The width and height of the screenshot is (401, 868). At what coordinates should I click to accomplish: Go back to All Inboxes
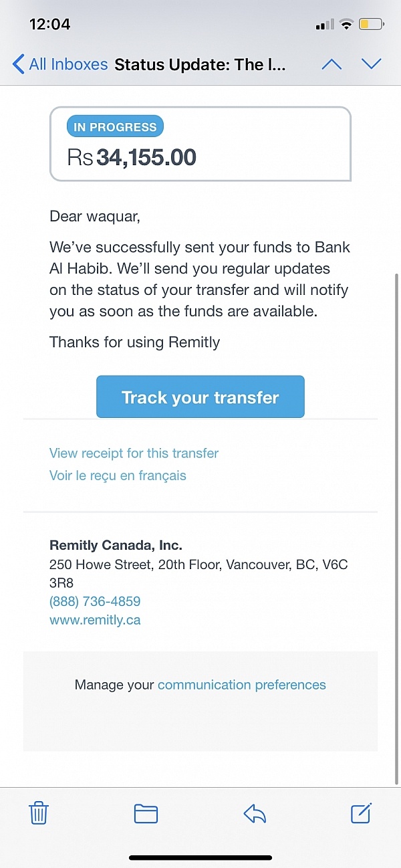click(x=60, y=64)
